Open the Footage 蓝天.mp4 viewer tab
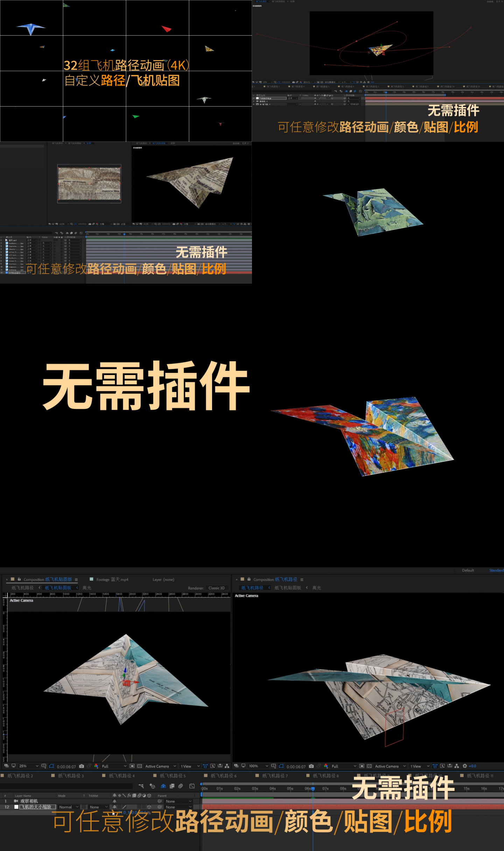The height and width of the screenshot is (851, 504). 112,580
